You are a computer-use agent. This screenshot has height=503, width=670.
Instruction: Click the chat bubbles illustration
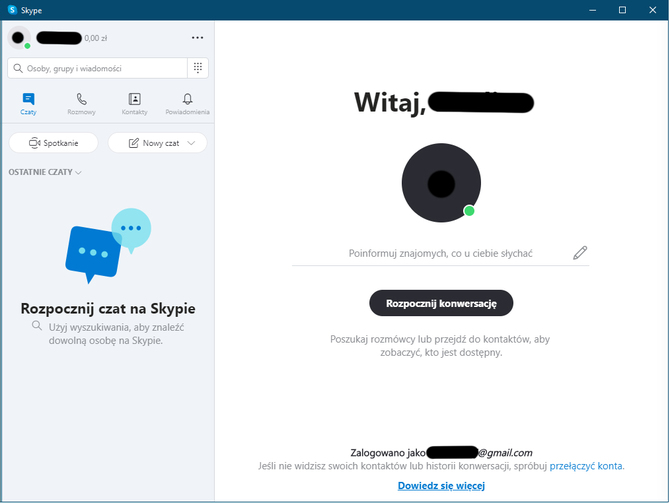[x=108, y=246]
